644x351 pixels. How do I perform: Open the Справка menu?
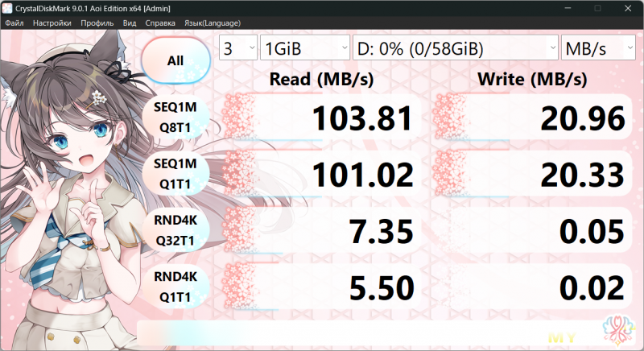pyautogui.click(x=160, y=23)
